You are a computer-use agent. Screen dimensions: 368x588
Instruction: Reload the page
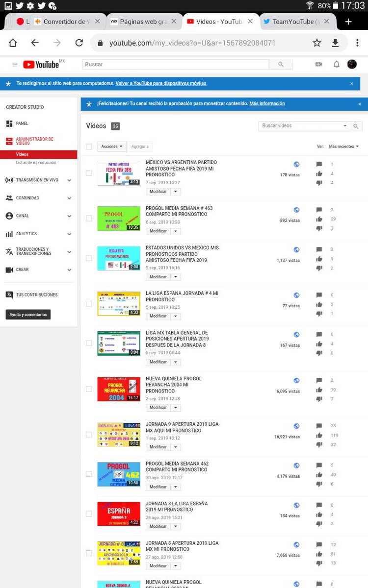click(79, 43)
